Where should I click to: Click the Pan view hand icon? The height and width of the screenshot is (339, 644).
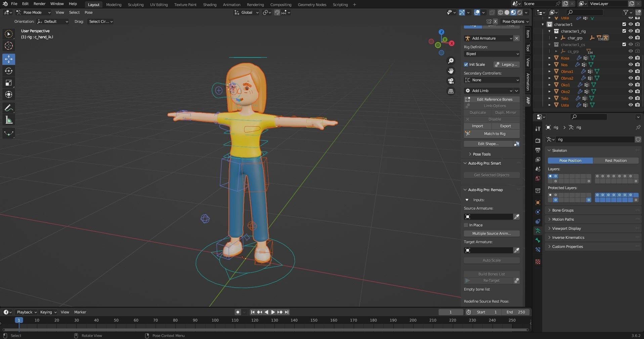(x=451, y=71)
